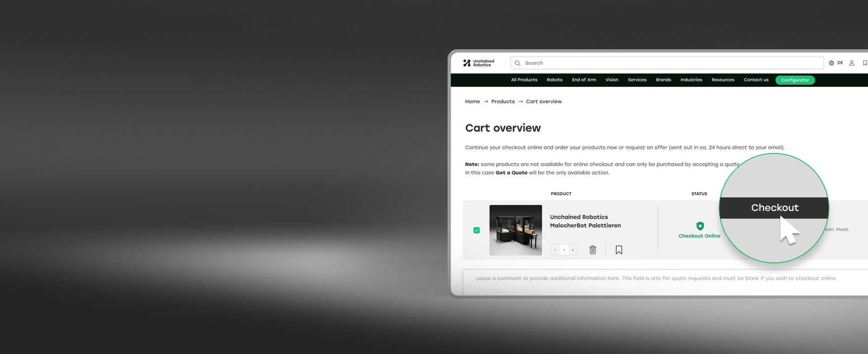Click into the Search input field

click(x=669, y=63)
